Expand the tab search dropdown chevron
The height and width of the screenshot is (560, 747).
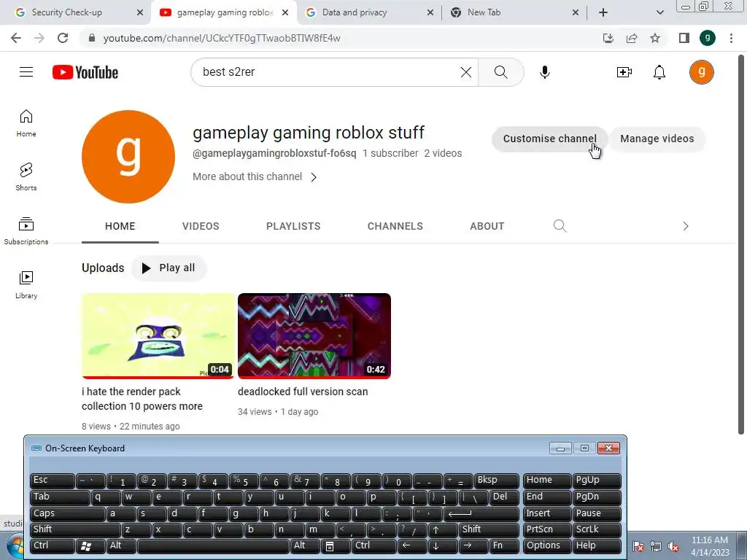pos(659,12)
